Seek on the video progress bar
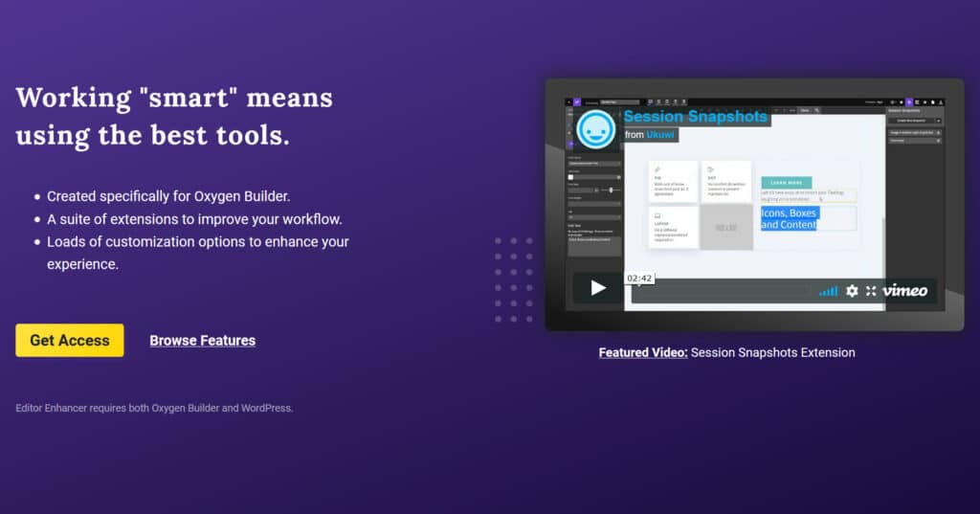980x514 pixels. click(x=722, y=291)
